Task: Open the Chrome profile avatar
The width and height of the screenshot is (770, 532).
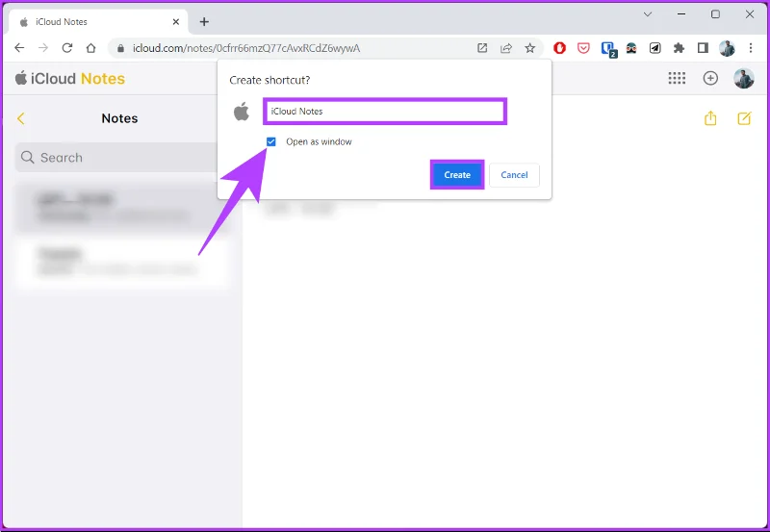Action: (x=727, y=47)
